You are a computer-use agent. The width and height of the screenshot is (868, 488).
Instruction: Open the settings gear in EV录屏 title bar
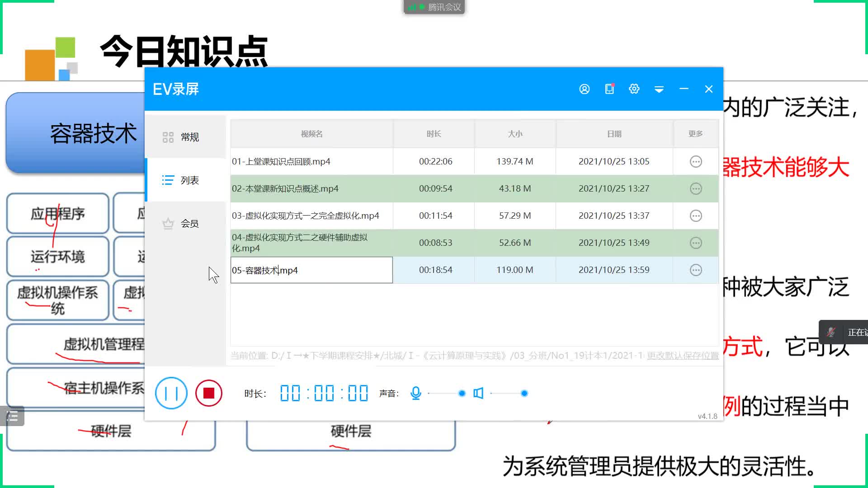point(634,89)
